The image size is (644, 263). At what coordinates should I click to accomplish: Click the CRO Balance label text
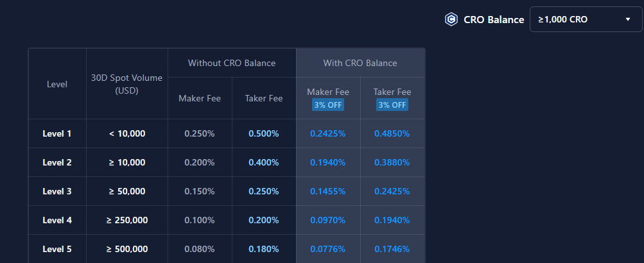[493, 19]
